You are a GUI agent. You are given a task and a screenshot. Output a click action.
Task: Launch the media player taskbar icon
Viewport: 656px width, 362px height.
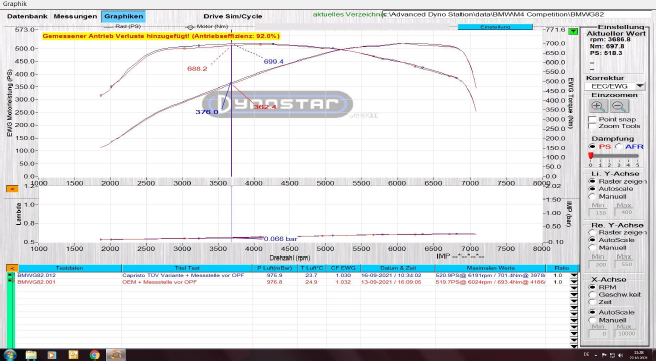click(52, 355)
